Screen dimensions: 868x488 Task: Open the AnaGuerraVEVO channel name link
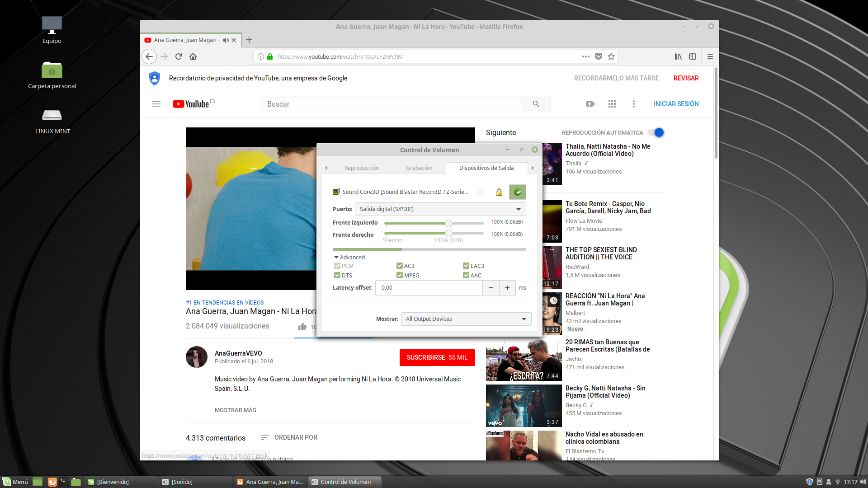pos(238,353)
